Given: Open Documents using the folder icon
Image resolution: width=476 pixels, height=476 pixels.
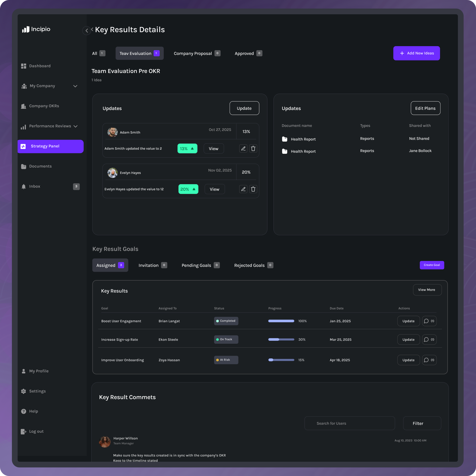Looking at the screenshot, I should pyautogui.click(x=24, y=166).
